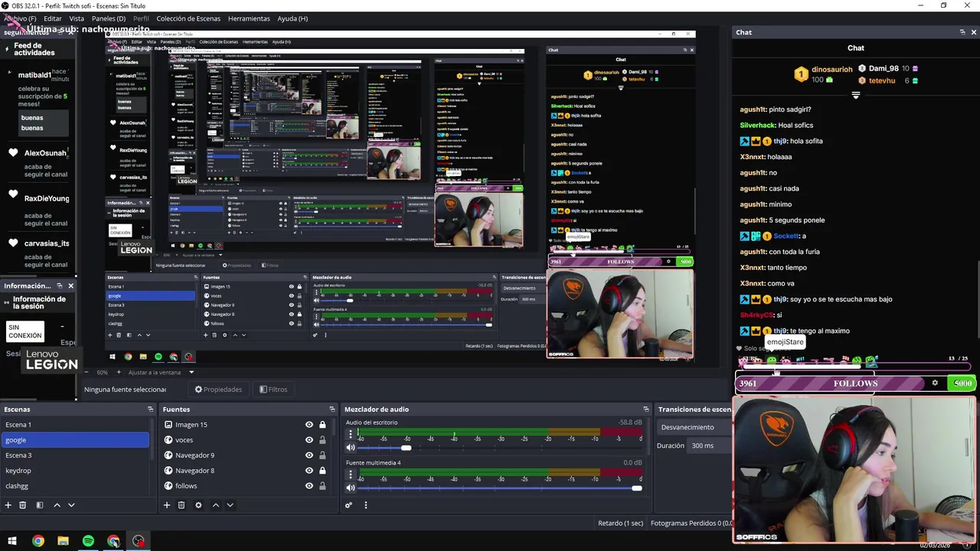Image resolution: width=980 pixels, height=551 pixels.
Task: Adjust Fuente multimedia 4 volume slider
Action: click(x=636, y=487)
